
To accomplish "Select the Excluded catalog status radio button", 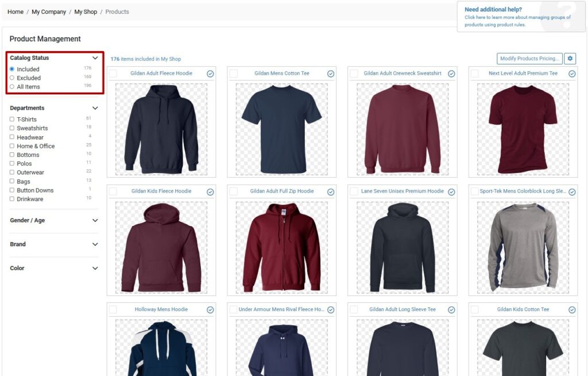I will pyautogui.click(x=12, y=78).
